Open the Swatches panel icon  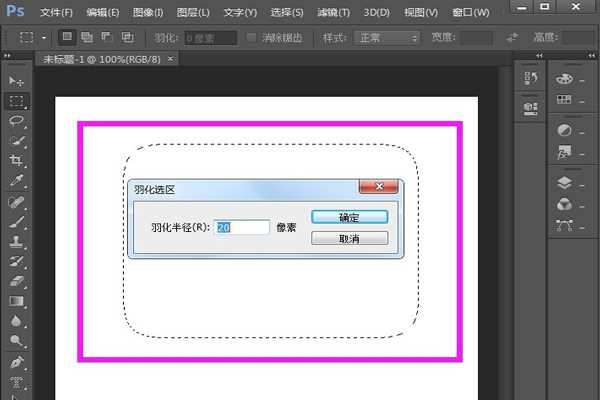[x=564, y=100]
